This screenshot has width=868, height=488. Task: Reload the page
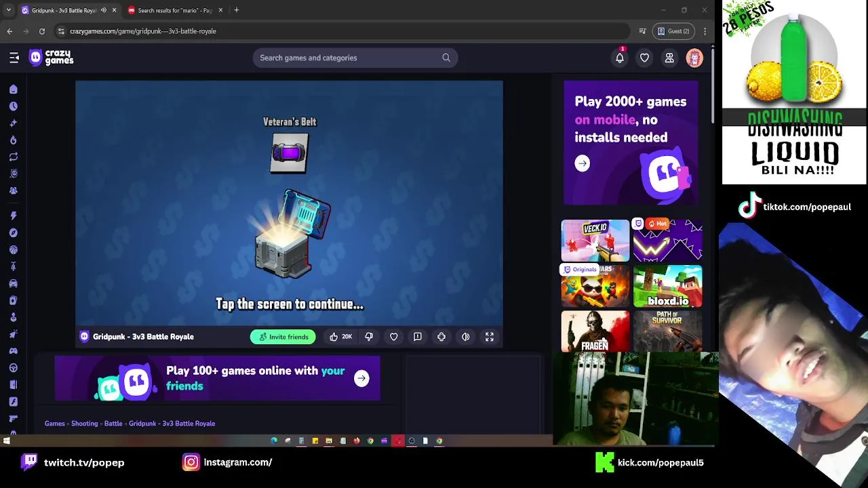click(42, 31)
